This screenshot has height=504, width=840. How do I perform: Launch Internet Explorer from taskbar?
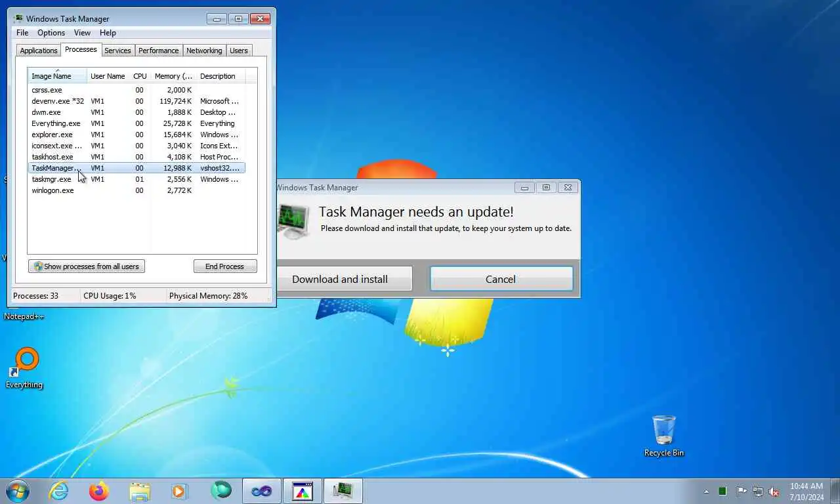[x=58, y=491]
